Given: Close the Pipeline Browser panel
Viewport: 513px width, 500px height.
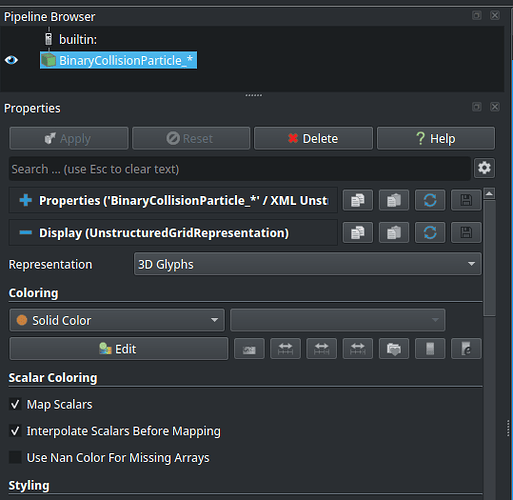Looking at the screenshot, I should coord(495,15).
